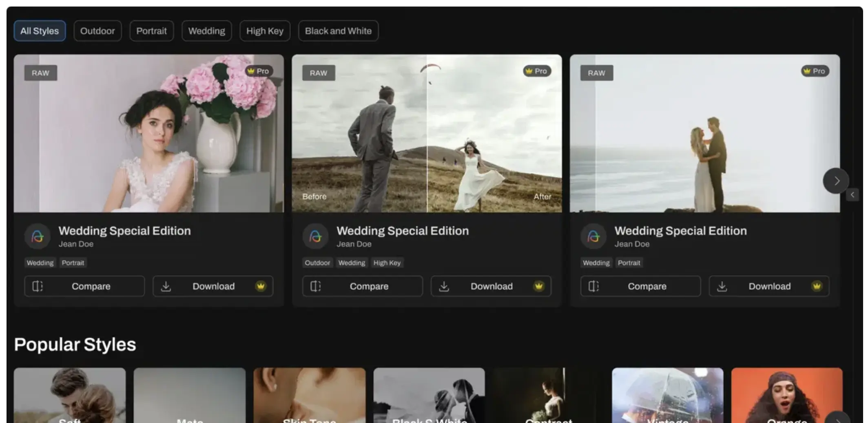The width and height of the screenshot is (868, 423).
Task: Click the Outdoor tag on the second card
Action: (317, 263)
